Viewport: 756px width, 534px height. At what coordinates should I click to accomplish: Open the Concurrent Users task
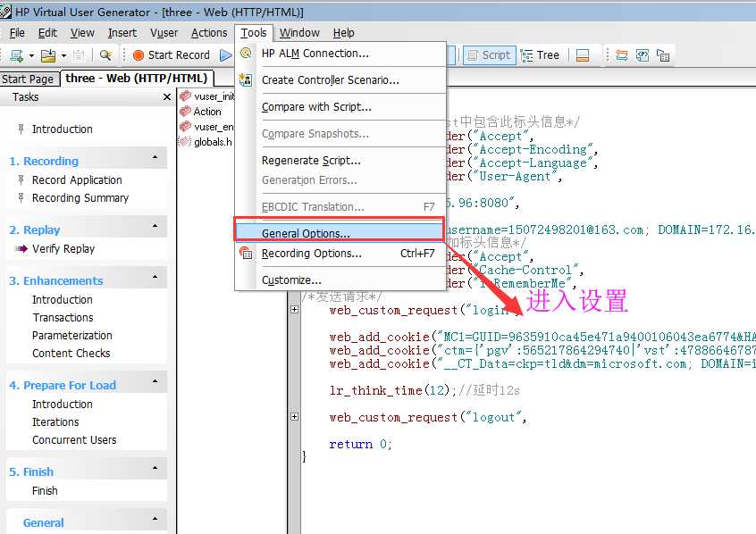point(74,440)
